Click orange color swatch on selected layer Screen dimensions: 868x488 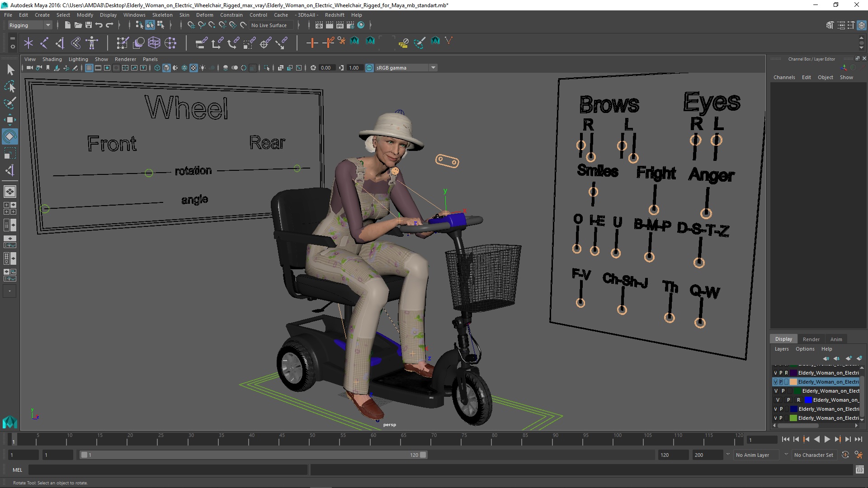click(x=793, y=382)
